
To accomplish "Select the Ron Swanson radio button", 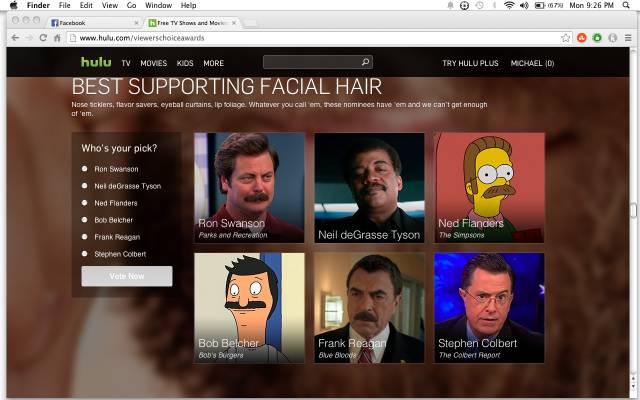I will point(84,169).
